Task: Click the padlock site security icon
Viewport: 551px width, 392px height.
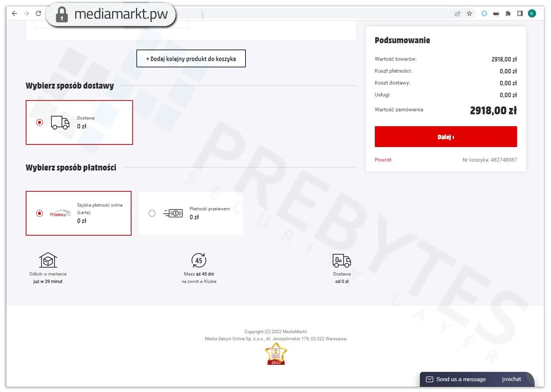Action: (62, 15)
